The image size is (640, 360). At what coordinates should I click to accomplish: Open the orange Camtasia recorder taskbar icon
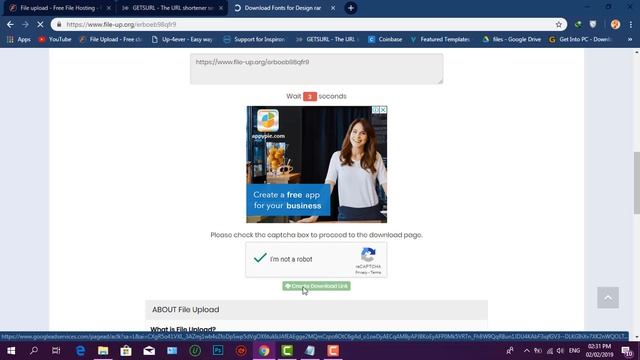point(333,351)
